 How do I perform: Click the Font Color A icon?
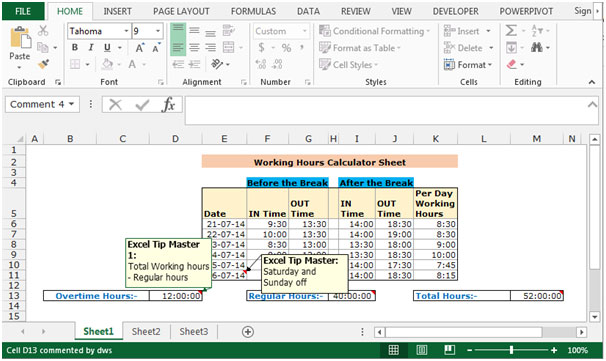coord(132,64)
